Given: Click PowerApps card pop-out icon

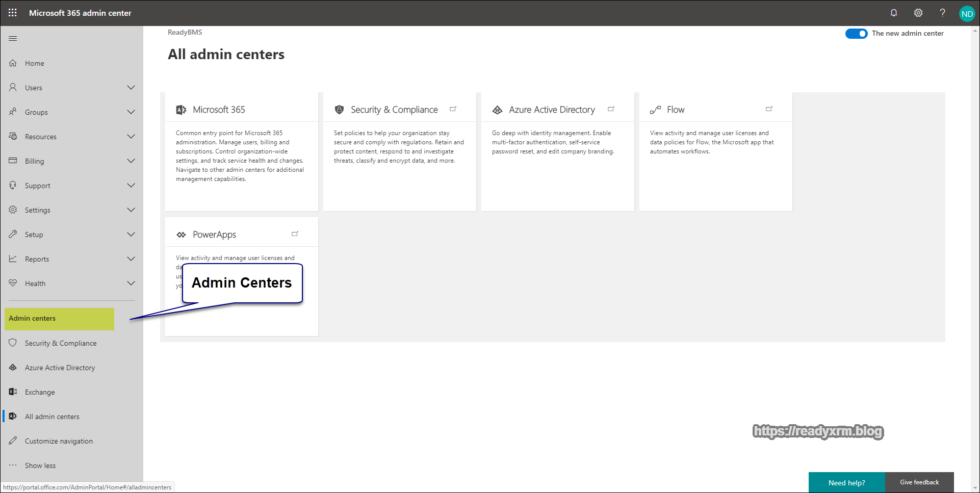Looking at the screenshot, I should click(295, 234).
